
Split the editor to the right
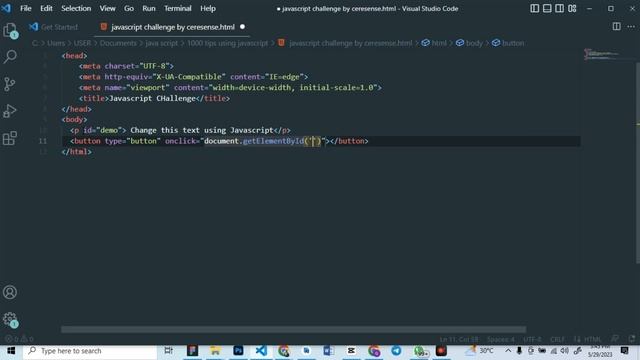coord(616,27)
